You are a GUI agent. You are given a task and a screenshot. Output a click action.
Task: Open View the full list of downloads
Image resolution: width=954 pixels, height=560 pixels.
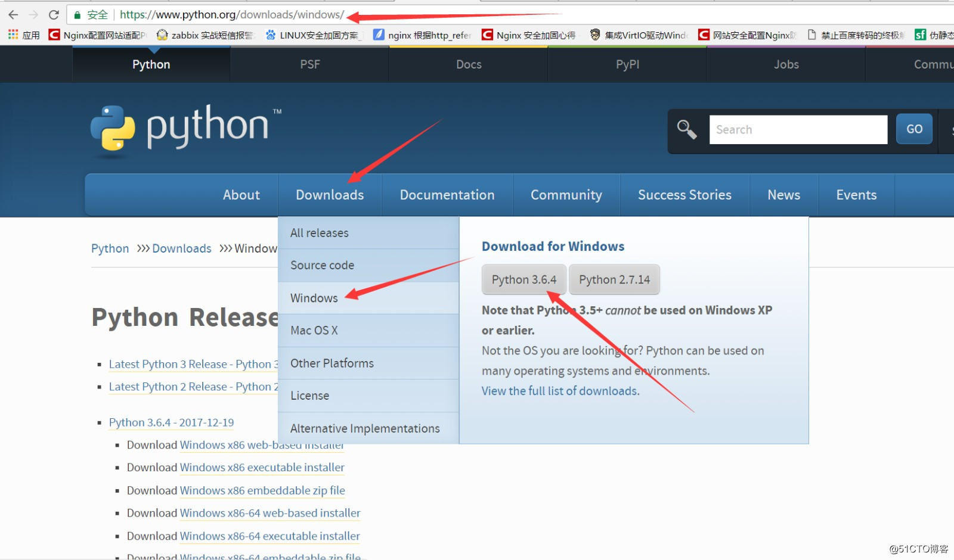coord(560,391)
